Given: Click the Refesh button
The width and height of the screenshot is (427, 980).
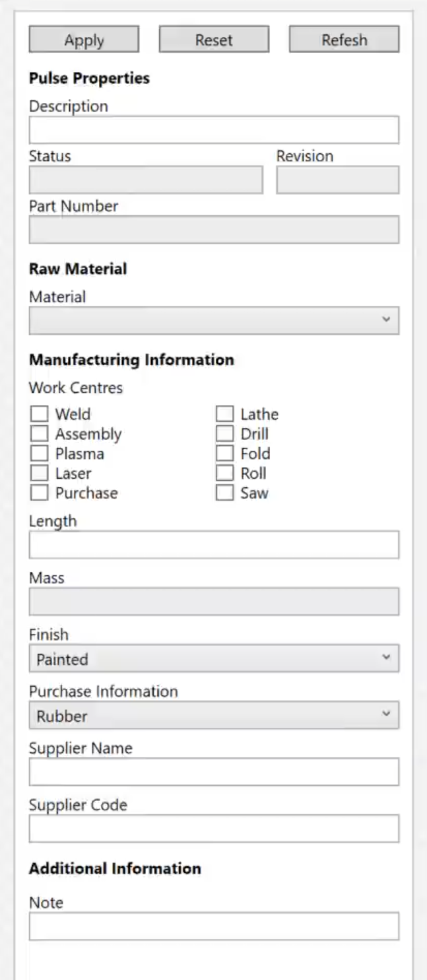Looking at the screenshot, I should coord(344,40).
